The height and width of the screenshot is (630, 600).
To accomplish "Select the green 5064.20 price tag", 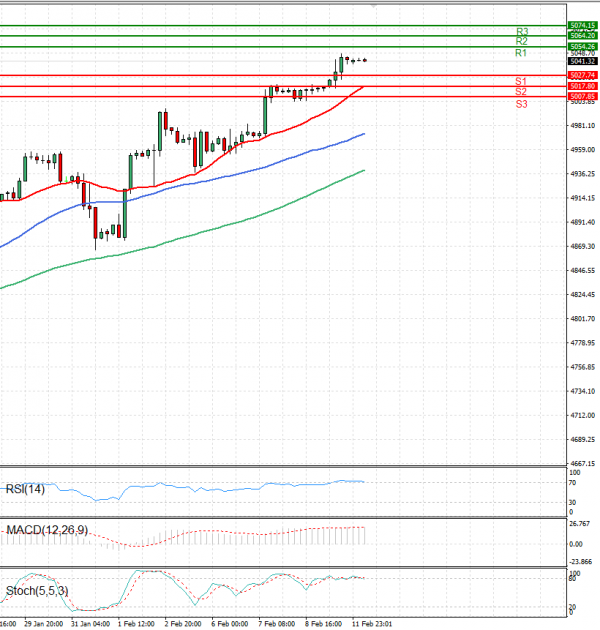I will [583, 36].
